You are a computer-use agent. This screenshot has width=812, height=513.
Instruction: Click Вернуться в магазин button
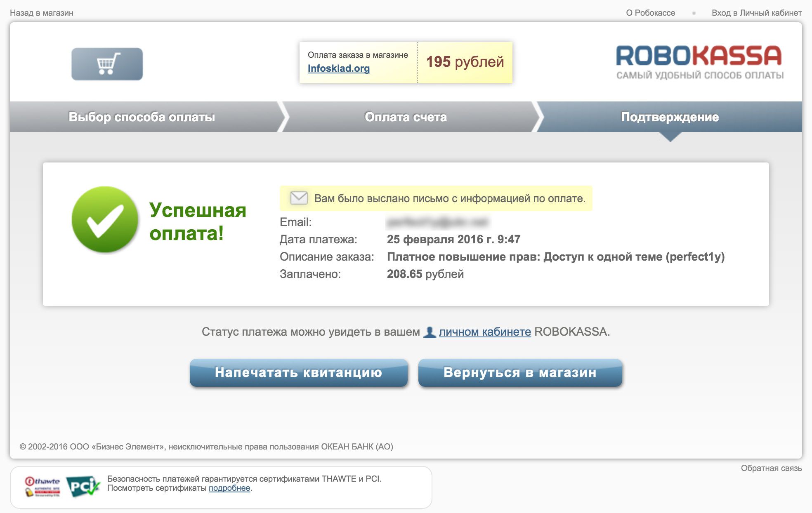[520, 372]
